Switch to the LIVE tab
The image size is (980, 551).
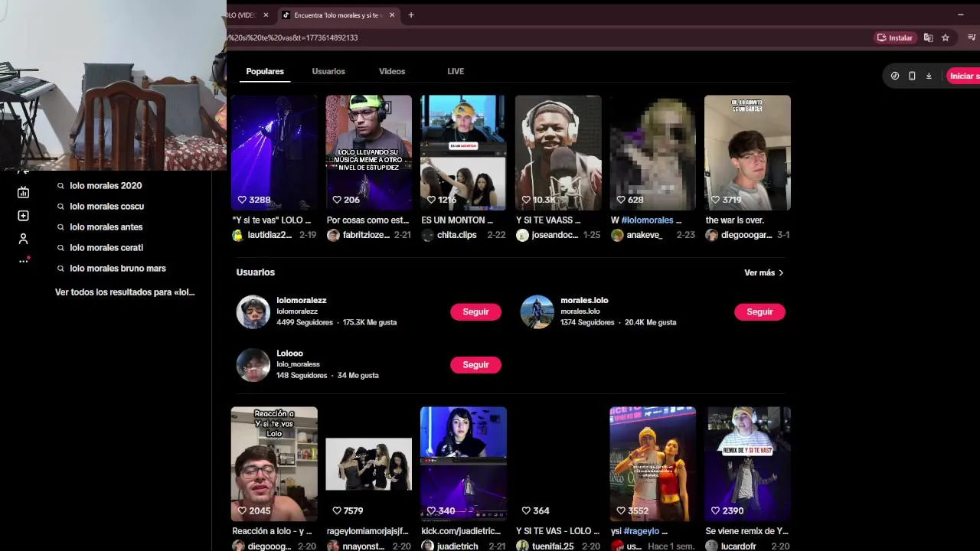tap(456, 71)
